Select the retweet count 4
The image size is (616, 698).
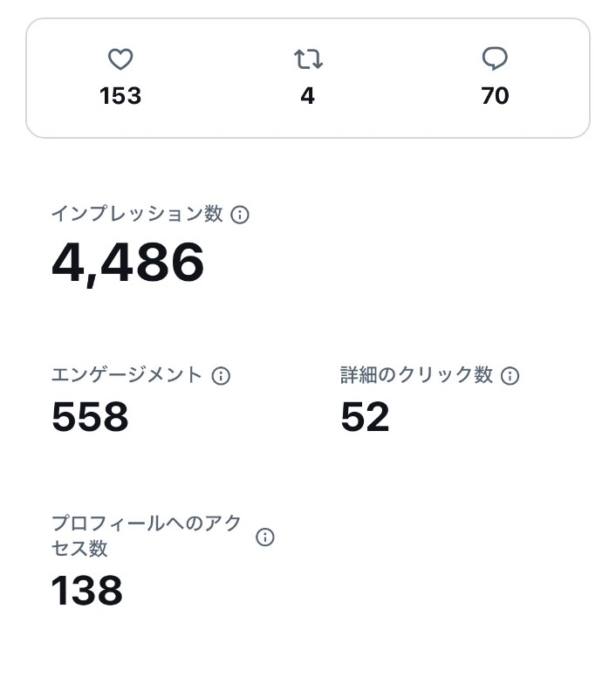(308, 96)
